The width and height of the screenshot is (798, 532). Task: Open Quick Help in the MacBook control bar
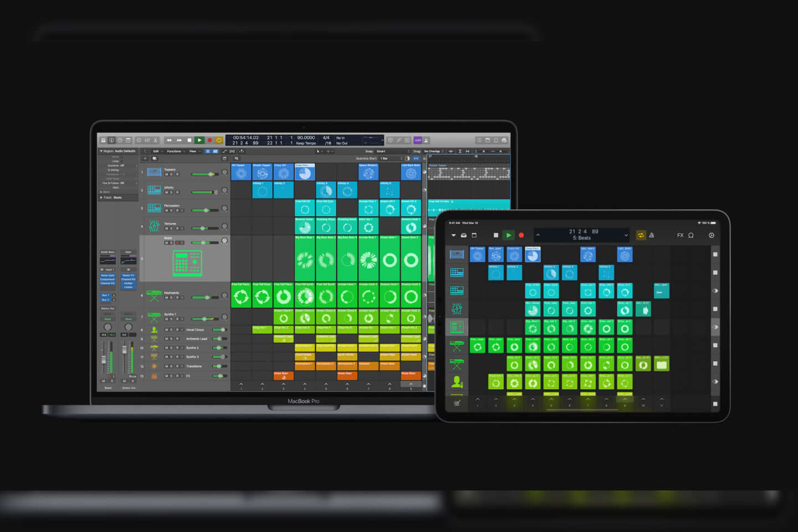point(120,140)
